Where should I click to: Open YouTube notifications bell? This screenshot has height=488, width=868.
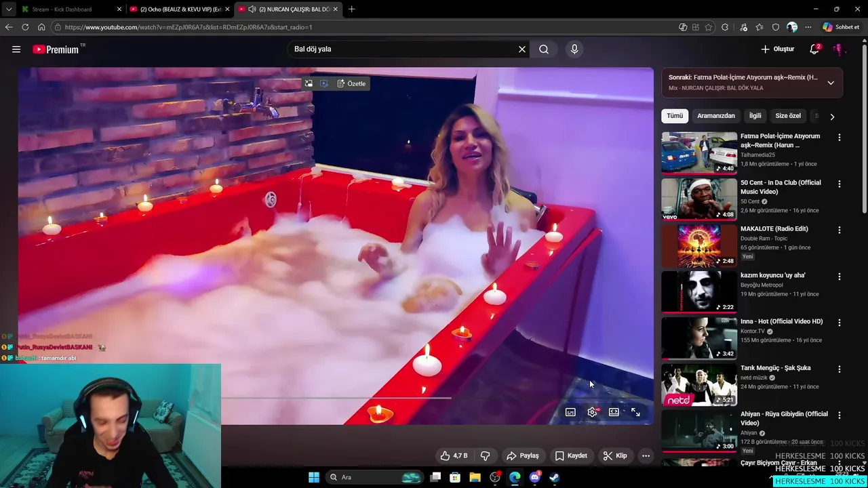(x=814, y=49)
